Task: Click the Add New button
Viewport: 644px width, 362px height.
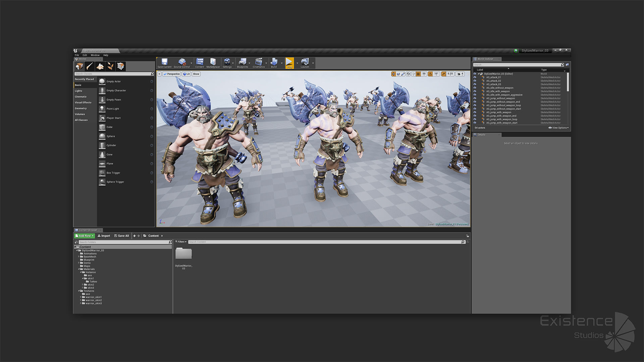Action: pyautogui.click(x=85, y=236)
